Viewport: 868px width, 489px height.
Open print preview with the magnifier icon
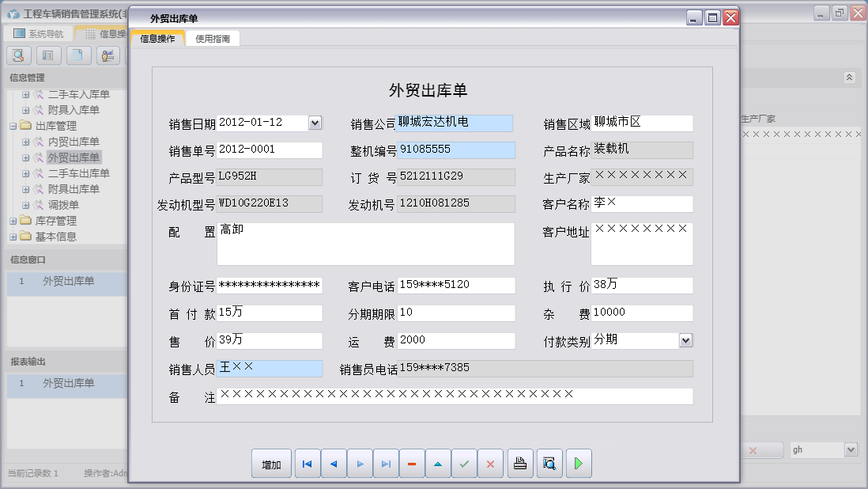click(549, 464)
